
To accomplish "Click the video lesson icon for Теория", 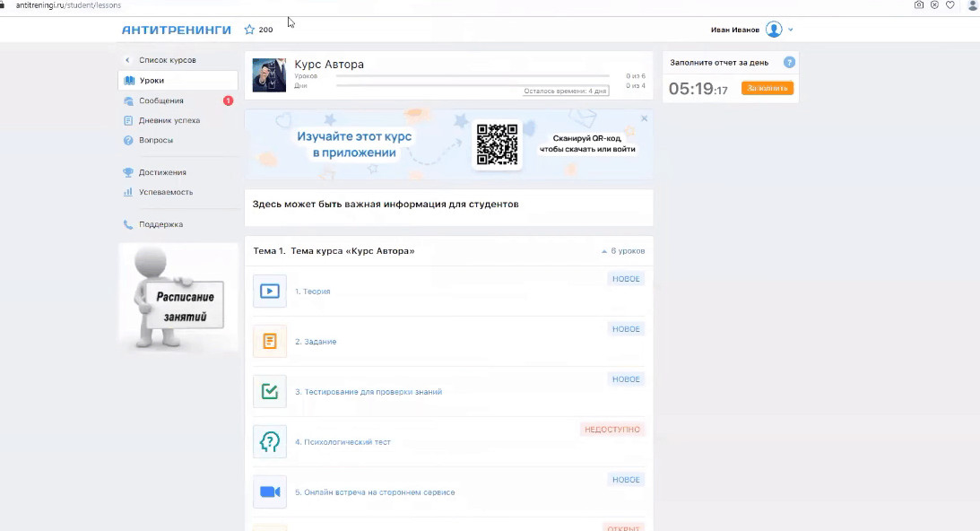I will tap(269, 292).
